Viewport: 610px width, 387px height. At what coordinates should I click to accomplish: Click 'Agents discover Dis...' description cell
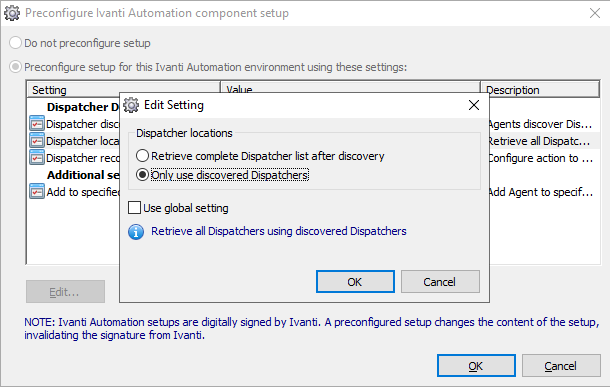coord(541,124)
